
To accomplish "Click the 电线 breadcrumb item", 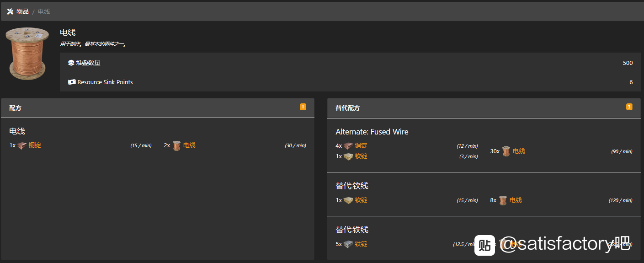I will click(44, 11).
